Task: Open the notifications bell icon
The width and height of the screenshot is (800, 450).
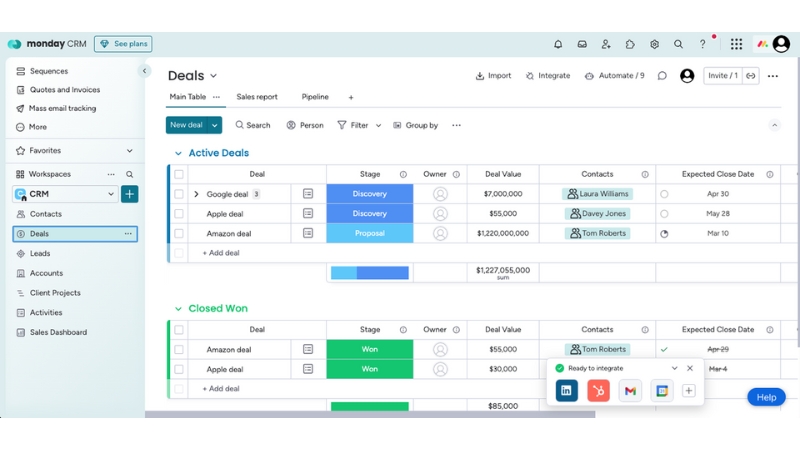Action: pos(558,44)
